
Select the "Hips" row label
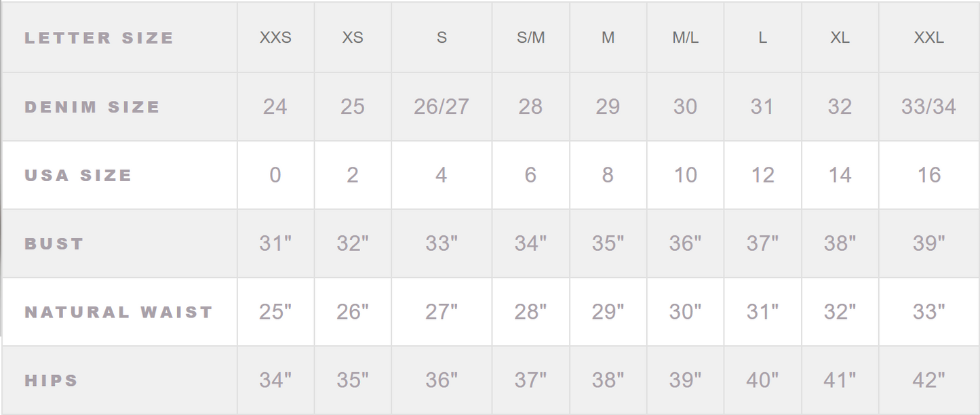(x=52, y=380)
